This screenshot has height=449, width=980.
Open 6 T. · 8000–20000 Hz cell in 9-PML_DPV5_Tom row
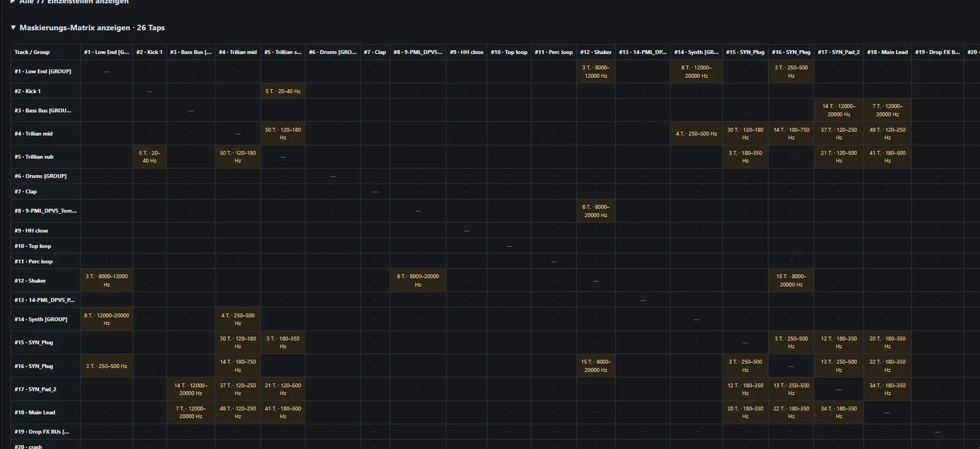(x=596, y=211)
